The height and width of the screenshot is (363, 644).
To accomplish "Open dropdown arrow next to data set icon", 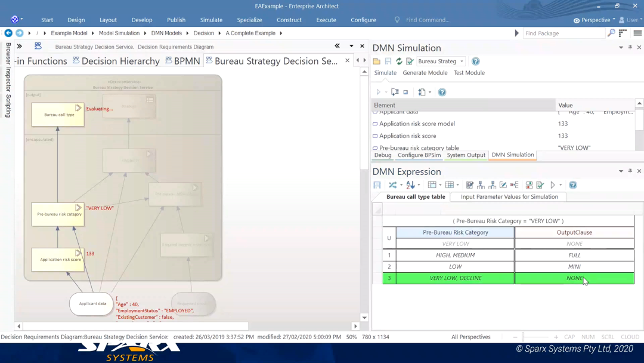I will 429,92.
